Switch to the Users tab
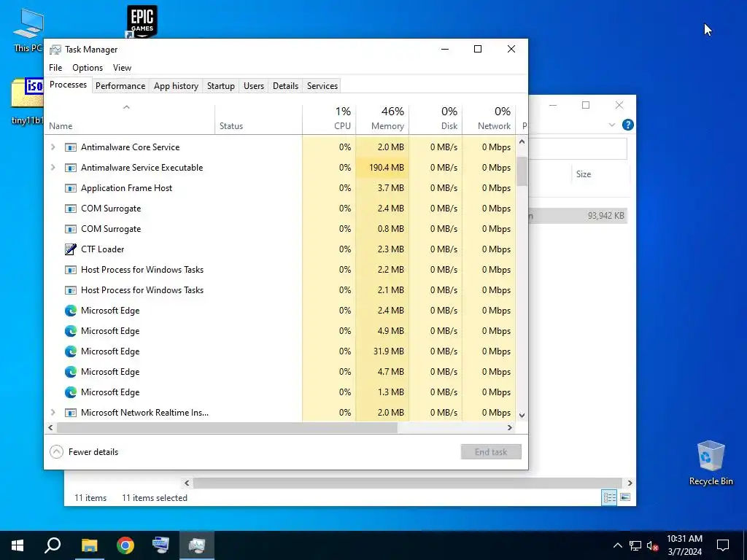Image resolution: width=747 pixels, height=560 pixels. coord(253,86)
